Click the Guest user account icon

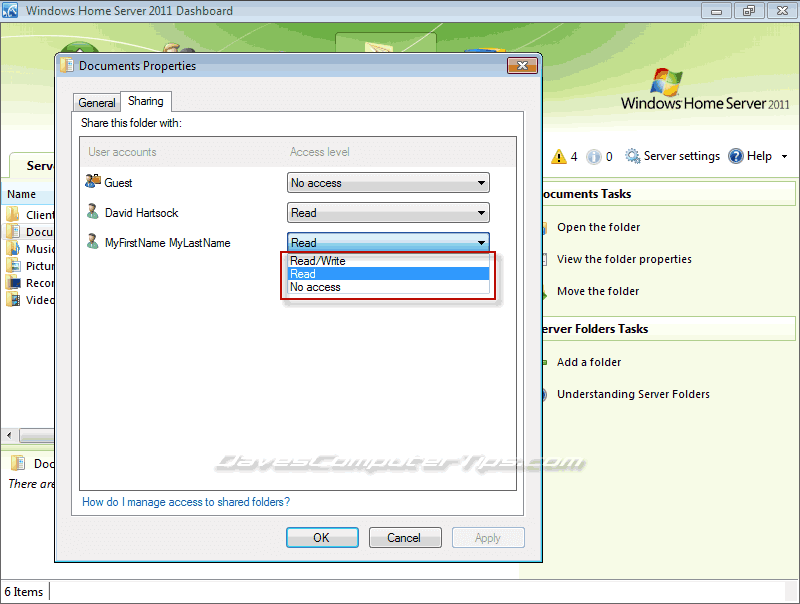93,181
